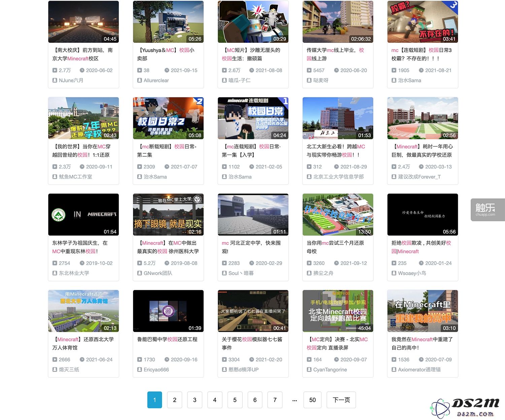Open the 校园日常3 校霸 thumbnail

(x=423, y=22)
